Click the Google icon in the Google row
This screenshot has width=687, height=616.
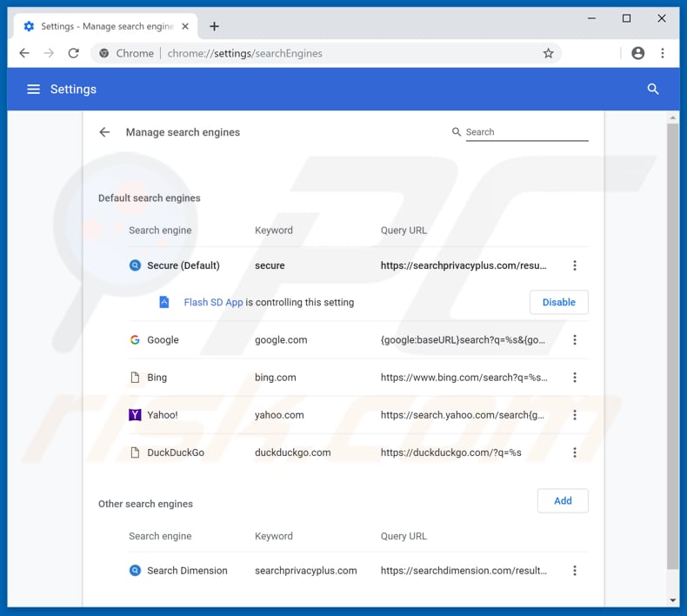(135, 340)
